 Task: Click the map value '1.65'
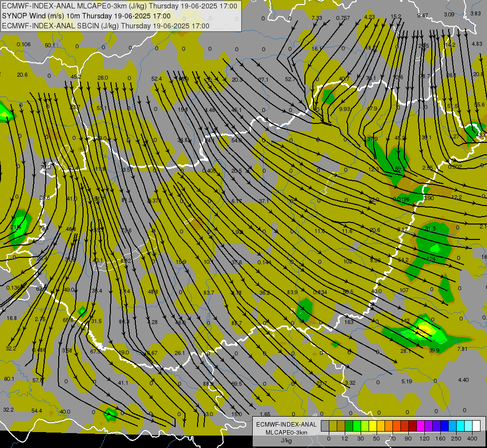[265, 415]
